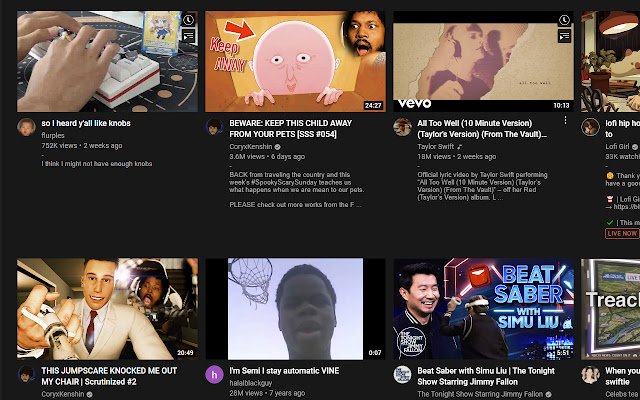Click 'Taylor Swift' channel name
The image size is (640, 400).
coord(436,147)
